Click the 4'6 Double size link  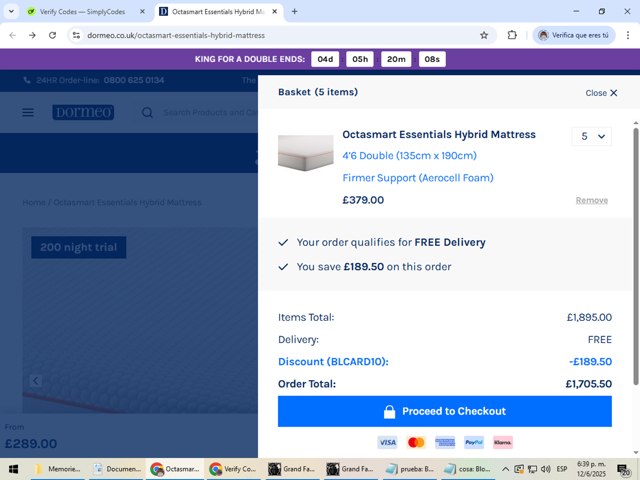pyautogui.click(x=409, y=156)
